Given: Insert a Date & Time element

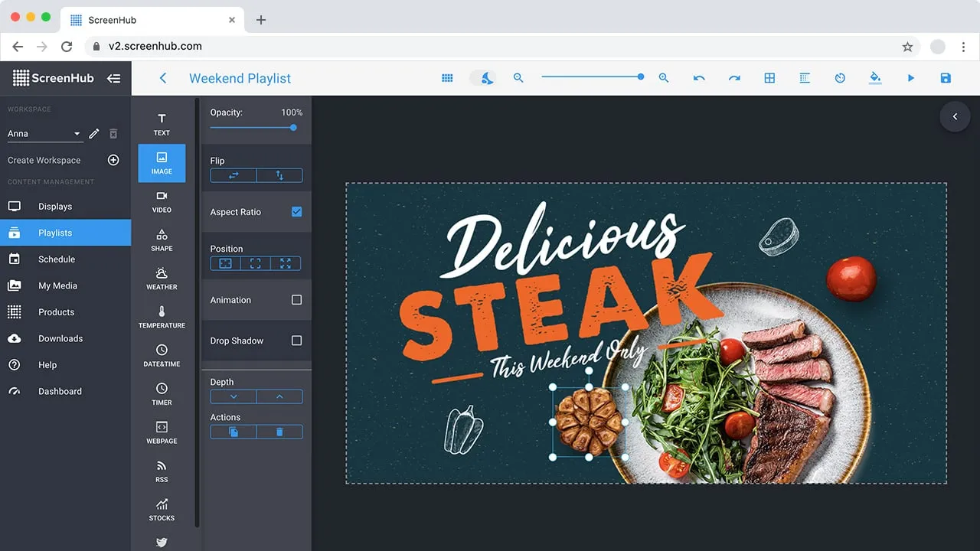Looking at the screenshot, I should coord(162,355).
